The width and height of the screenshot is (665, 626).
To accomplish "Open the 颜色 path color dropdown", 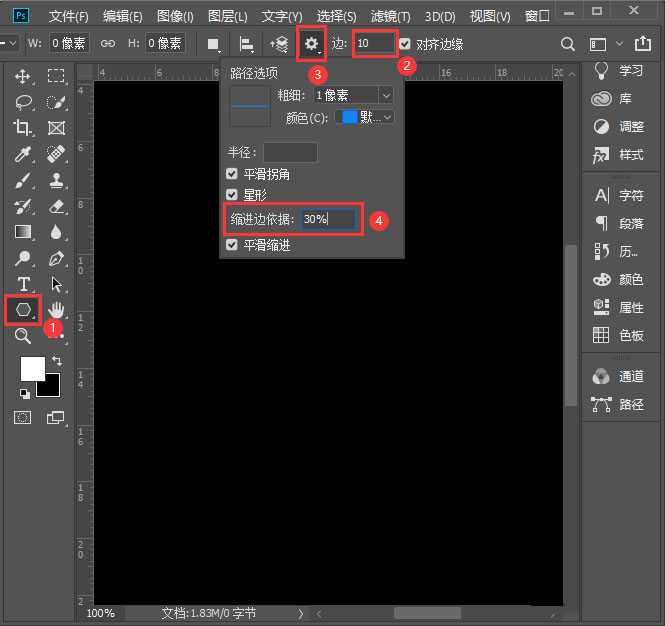I will coord(366,117).
